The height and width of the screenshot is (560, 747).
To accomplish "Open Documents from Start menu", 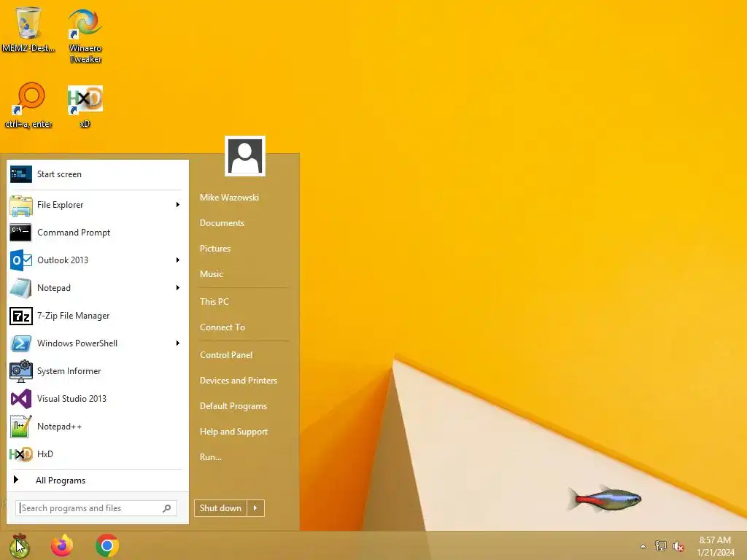I will [222, 223].
